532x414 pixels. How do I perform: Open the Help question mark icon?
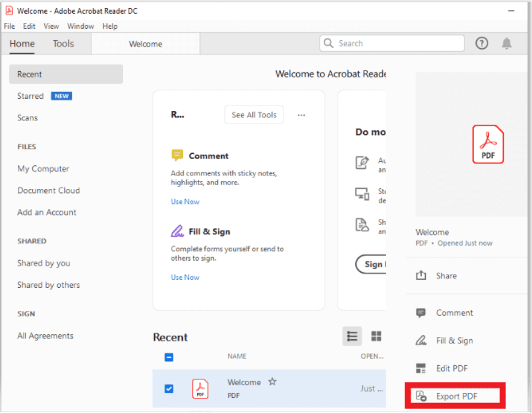click(481, 42)
